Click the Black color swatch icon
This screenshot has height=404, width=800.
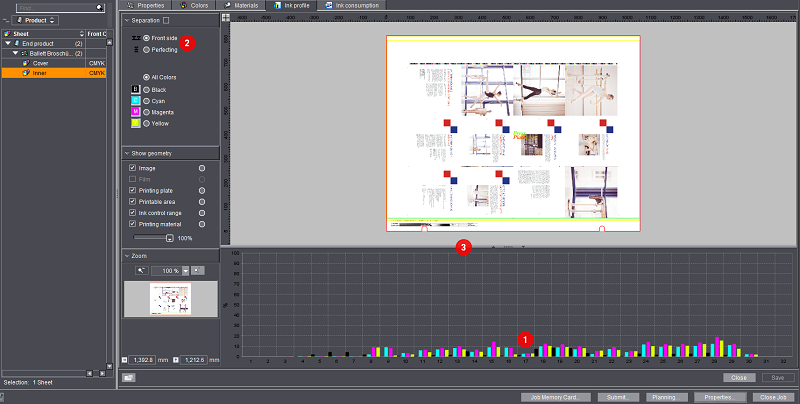(135, 89)
